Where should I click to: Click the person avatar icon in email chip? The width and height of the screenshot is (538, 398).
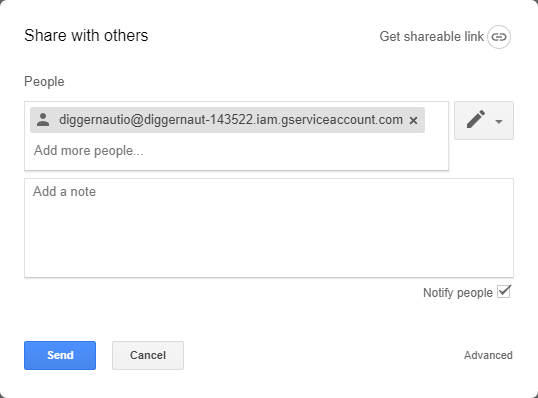pyautogui.click(x=43, y=120)
